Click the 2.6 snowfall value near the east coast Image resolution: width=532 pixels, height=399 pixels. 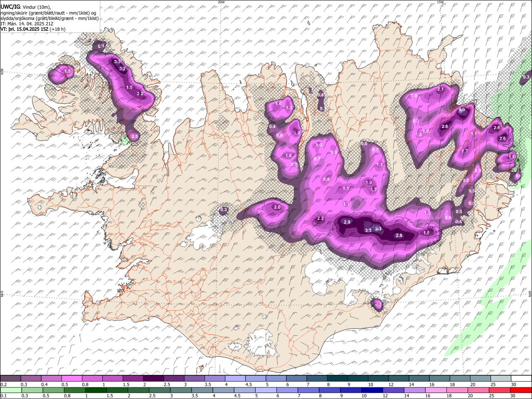point(502,139)
